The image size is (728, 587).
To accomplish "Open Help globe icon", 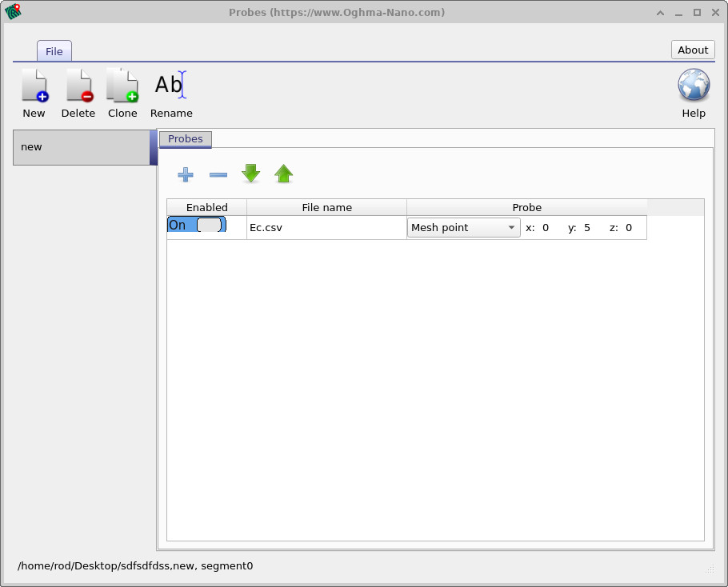I will click(693, 85).
